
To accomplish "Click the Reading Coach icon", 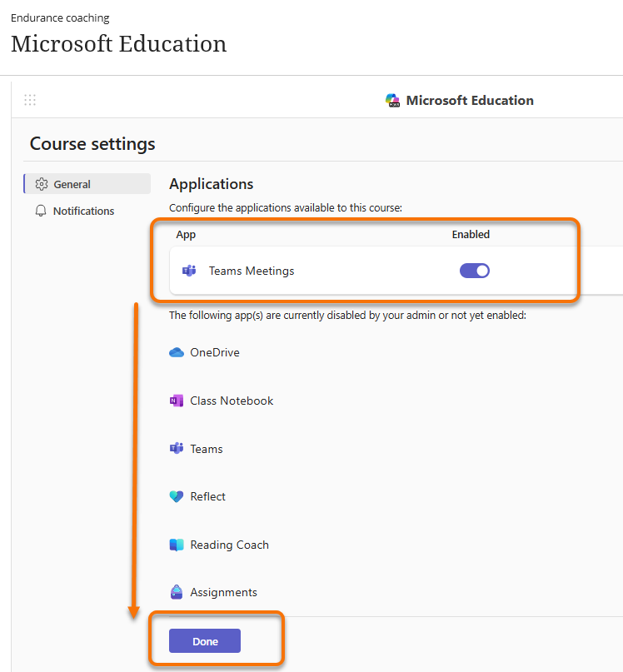I will [176, 545].
